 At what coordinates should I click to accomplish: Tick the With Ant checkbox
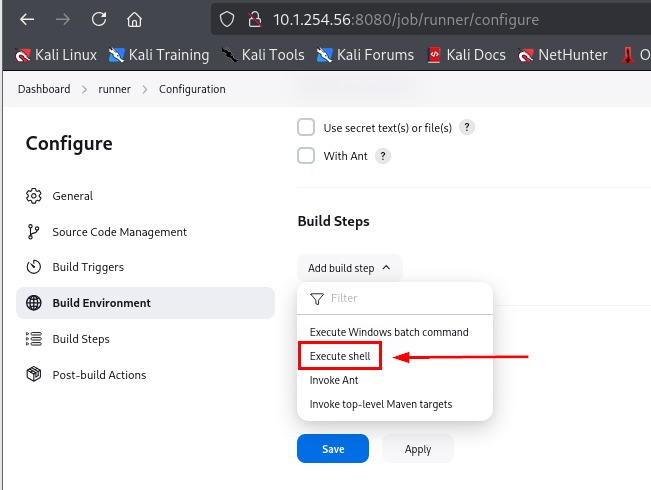pyautogui.click(x=307, y=156)
